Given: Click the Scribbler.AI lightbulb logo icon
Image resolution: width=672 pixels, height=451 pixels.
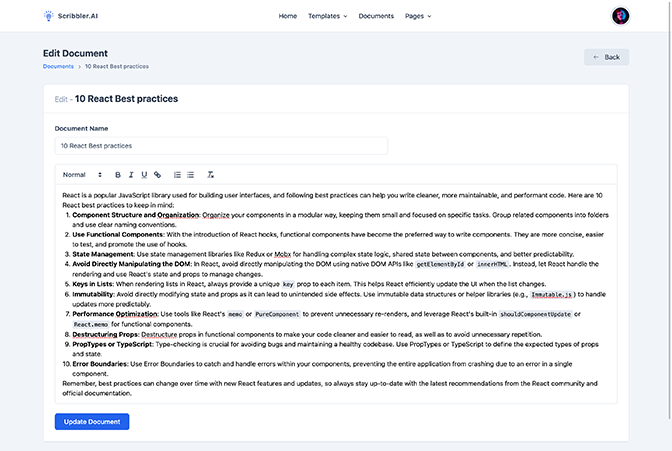Looking at the screenshot, I should coord(48,16).
